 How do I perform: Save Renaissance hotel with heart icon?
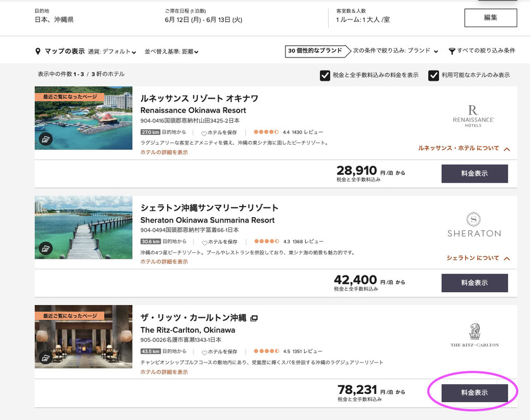click(x=204, y=133)
